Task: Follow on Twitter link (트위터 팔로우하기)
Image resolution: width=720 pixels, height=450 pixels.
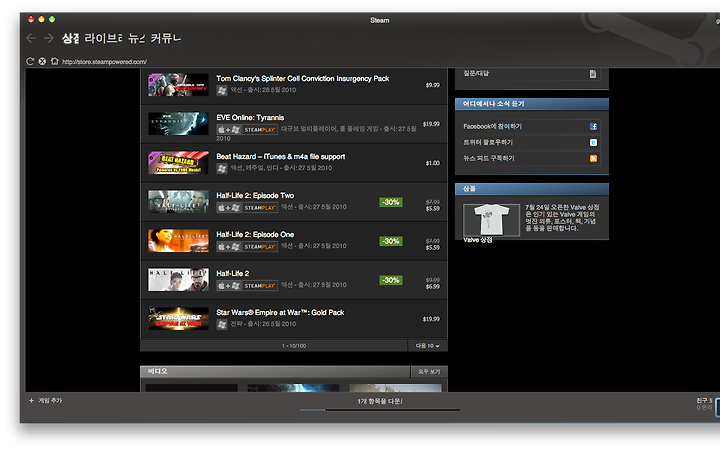Action: tap(488, 142)
